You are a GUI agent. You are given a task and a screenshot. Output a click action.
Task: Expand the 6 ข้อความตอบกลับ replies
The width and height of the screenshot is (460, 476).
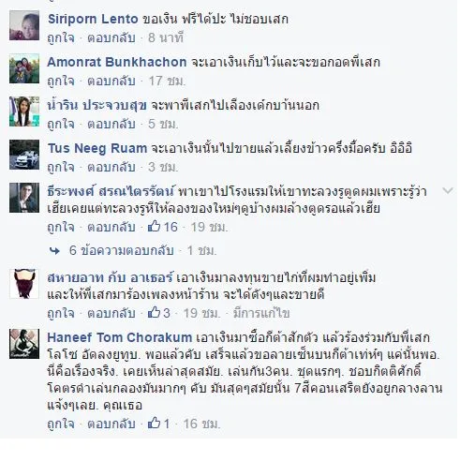[121, 250]
